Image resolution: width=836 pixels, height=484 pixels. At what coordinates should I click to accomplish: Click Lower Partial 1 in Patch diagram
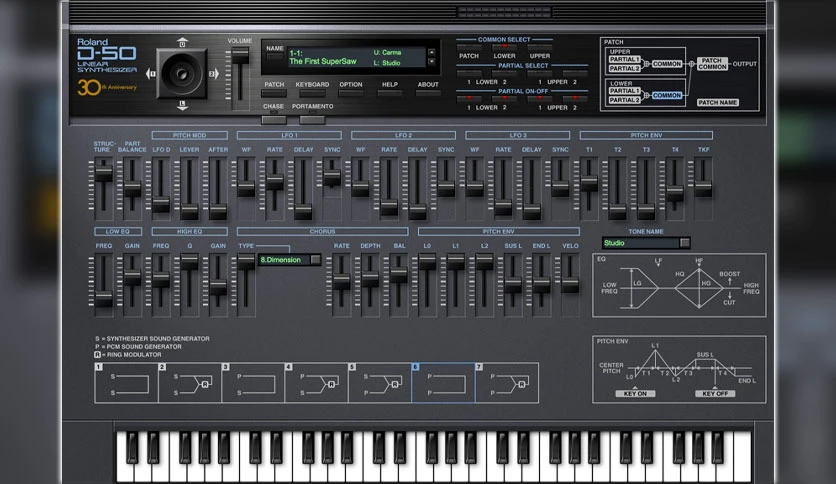(x=624, y=91)
